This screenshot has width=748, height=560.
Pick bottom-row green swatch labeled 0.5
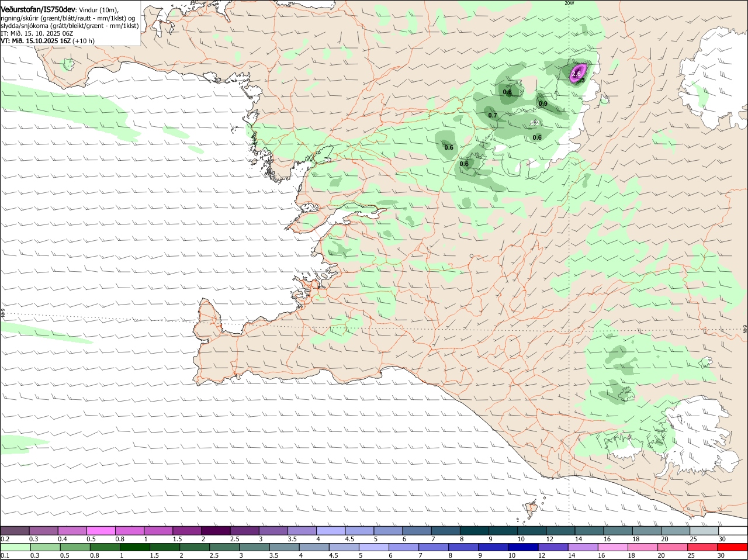pyautogui.click(x=75, y=547)
